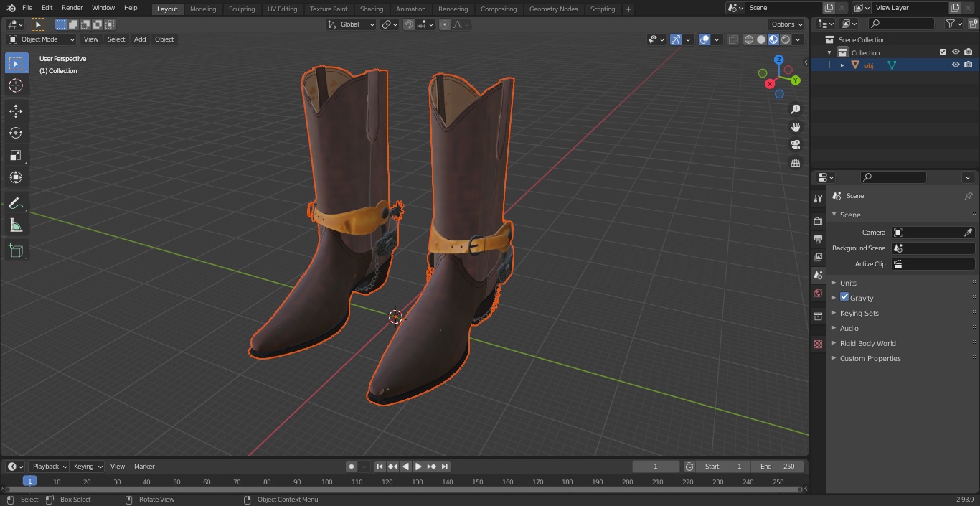
Task: Open the Output properties tab
Action: click(x=818, y=240)
